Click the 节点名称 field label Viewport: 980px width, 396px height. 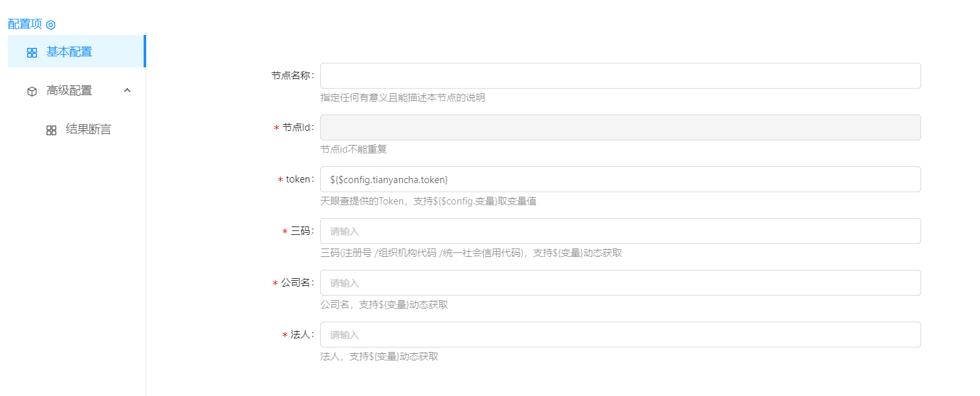292,76
